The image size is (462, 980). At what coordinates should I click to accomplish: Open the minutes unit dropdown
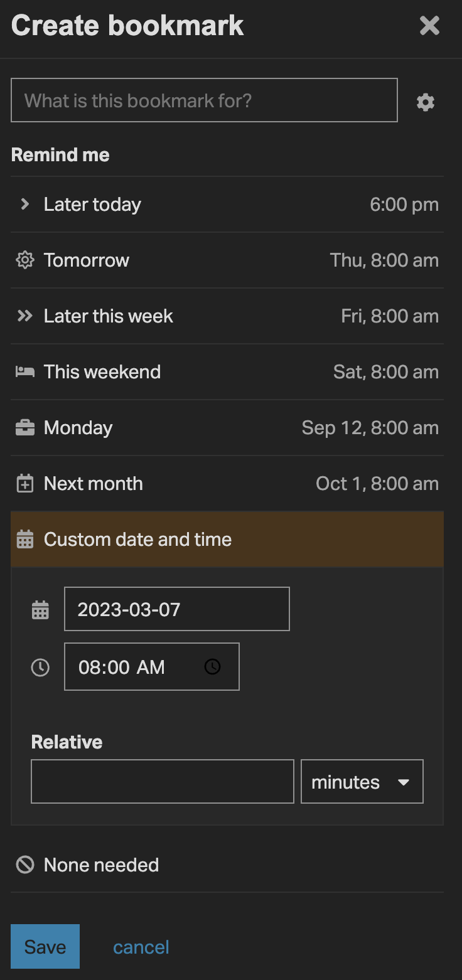tap(362, 782)
